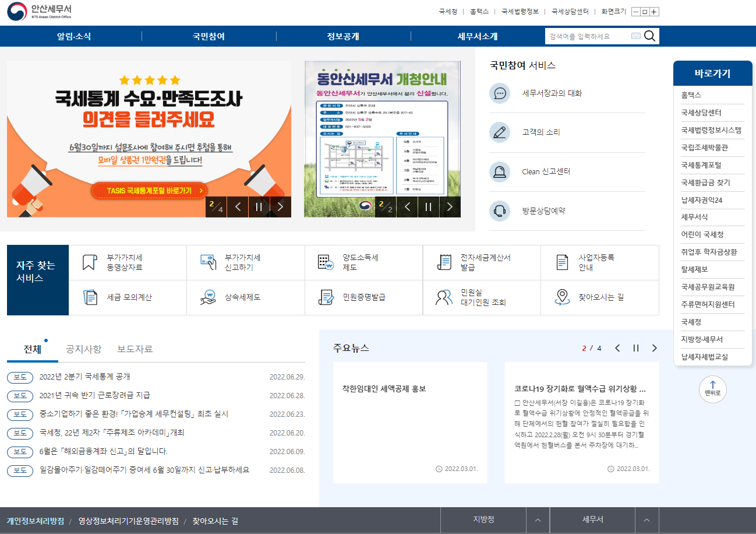756x534 pixels.
Task: Open Clean 신고센터 siren icon
Action: [499, 172]
